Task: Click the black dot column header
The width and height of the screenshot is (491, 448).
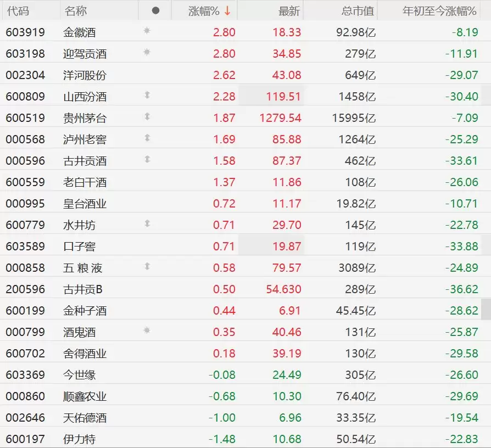Action: [x=155, y=10]
